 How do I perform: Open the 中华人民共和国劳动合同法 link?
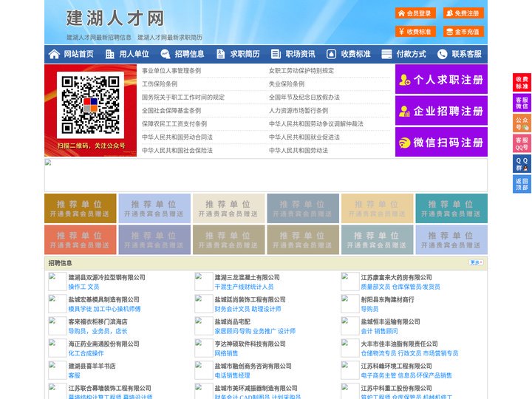(x=177, y=137)
